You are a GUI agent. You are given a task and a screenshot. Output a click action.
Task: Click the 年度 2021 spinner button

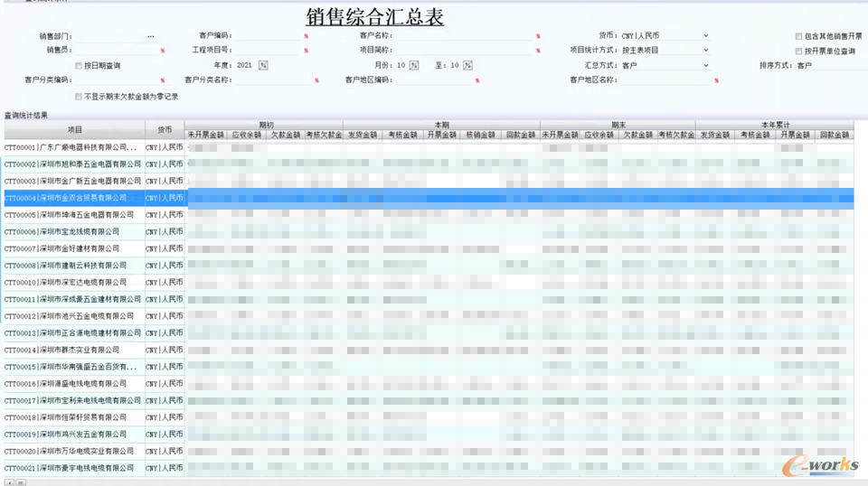point(263,65)
